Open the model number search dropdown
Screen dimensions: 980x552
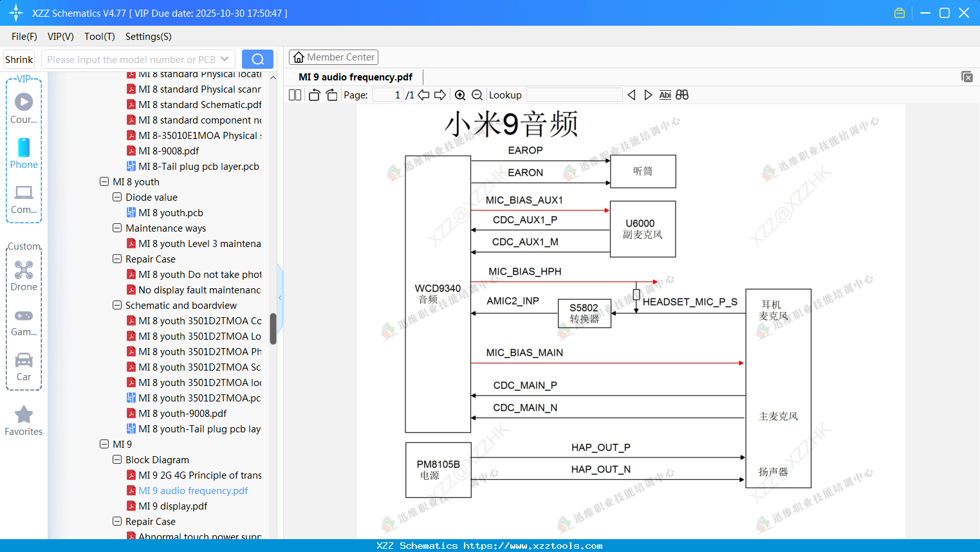226,59
